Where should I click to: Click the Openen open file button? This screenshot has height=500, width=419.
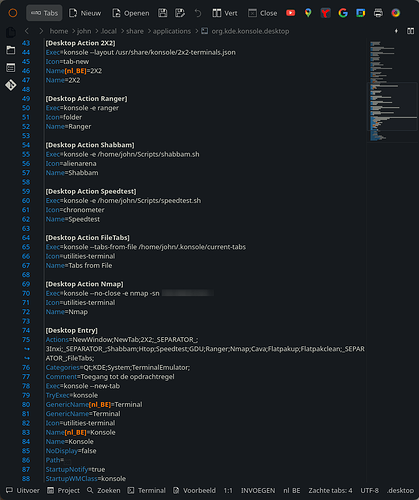click(x=131, y=13)
